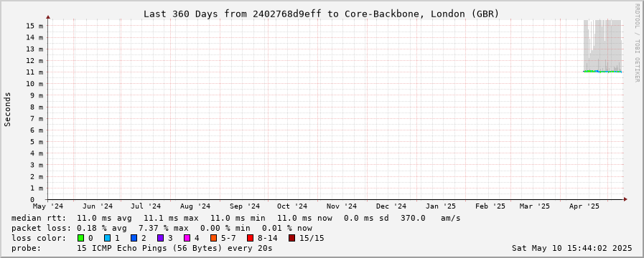Click the 11 m y-axis label
644x258 pixels.
[x=35, y=72]
